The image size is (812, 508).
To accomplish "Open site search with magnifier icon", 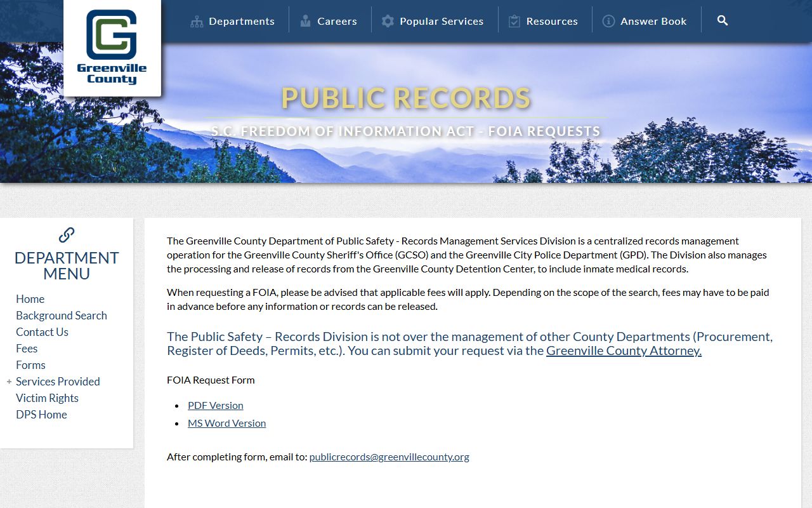I will (723, 20).
